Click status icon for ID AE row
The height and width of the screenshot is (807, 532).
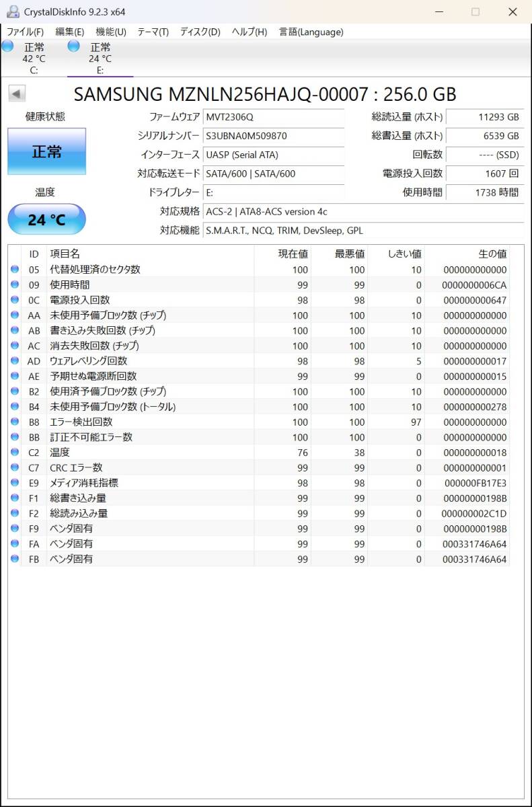[x=15, y=376]
